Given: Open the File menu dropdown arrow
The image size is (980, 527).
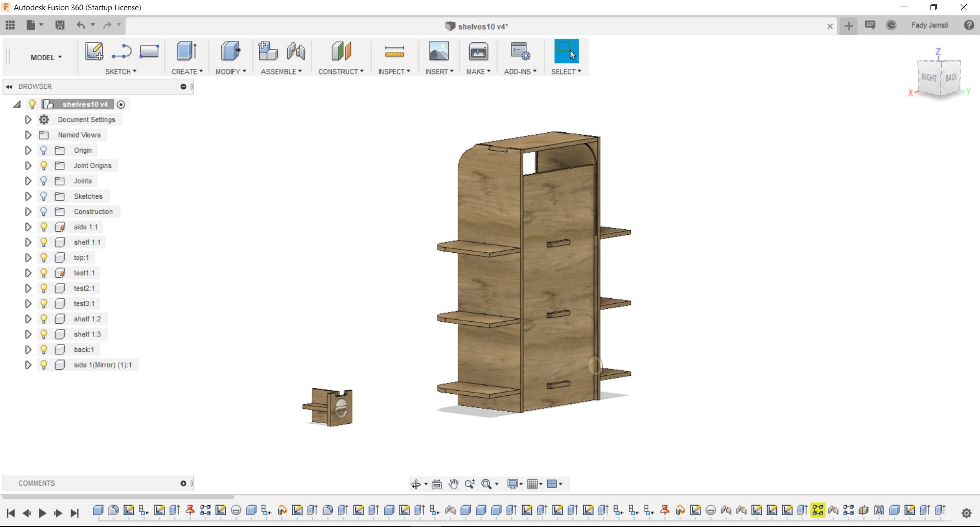Looking at the screenshot, I should (x=41, y=25).
